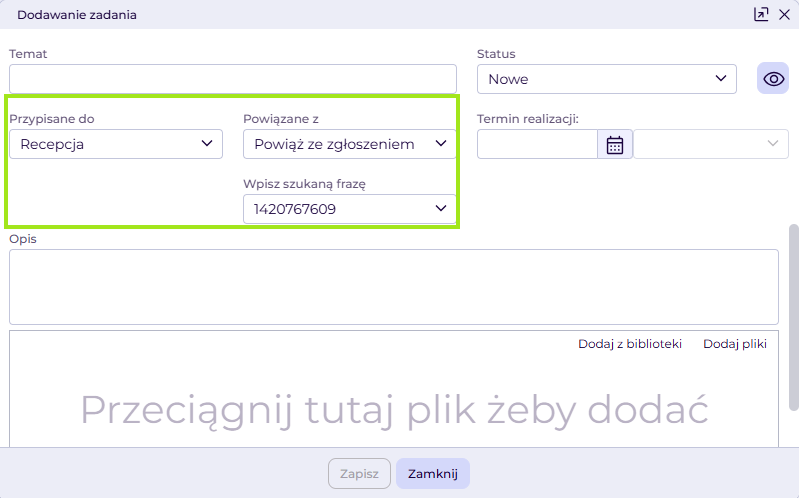This screenshot has width=799, height=498.
Task: Click the vertical scrollbar of the dialog
Action: pyautogui.click(x=793, y=317)
